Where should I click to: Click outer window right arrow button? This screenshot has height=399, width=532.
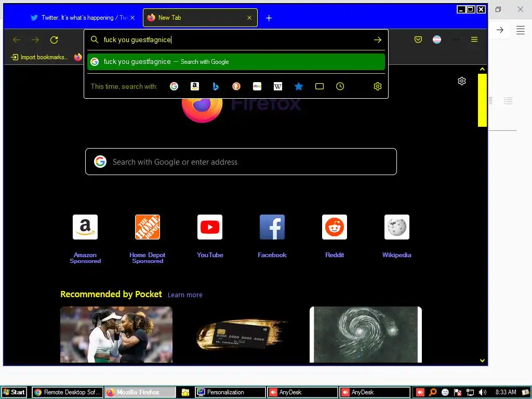500,30
